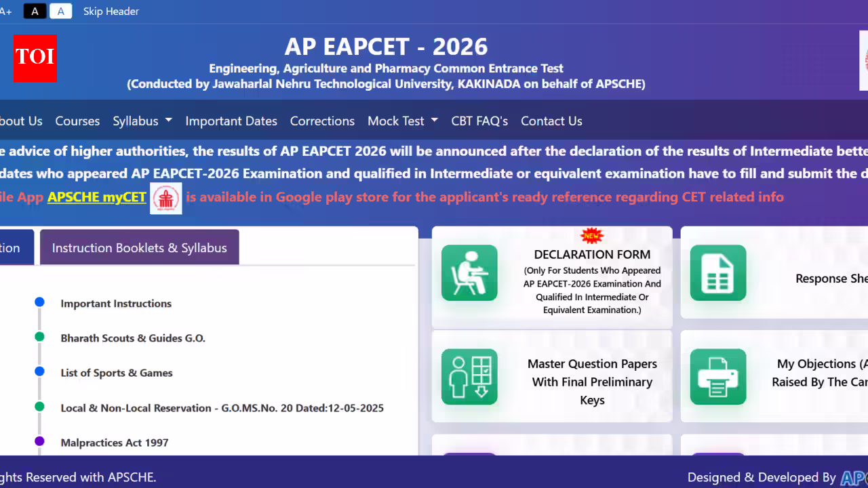Go to the Corrections page

[322, 121]
